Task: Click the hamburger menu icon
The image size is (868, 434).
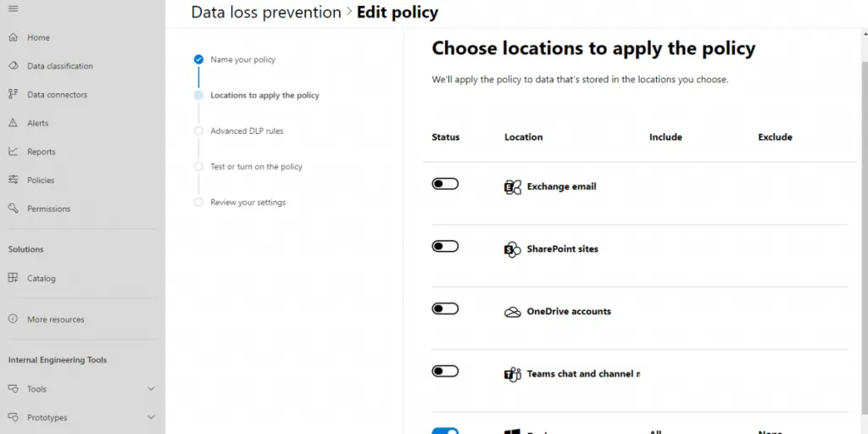Action: (13, 8)
